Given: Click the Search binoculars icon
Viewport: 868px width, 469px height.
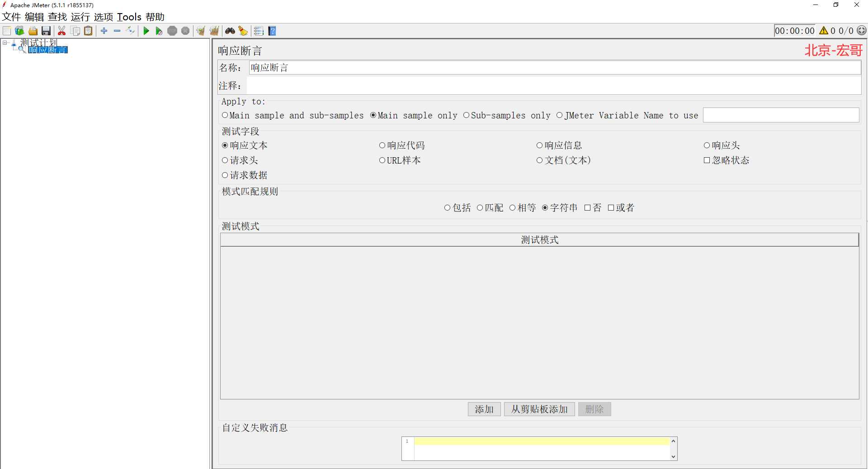Looking at the screenshot, I should [x=230, y=31].
